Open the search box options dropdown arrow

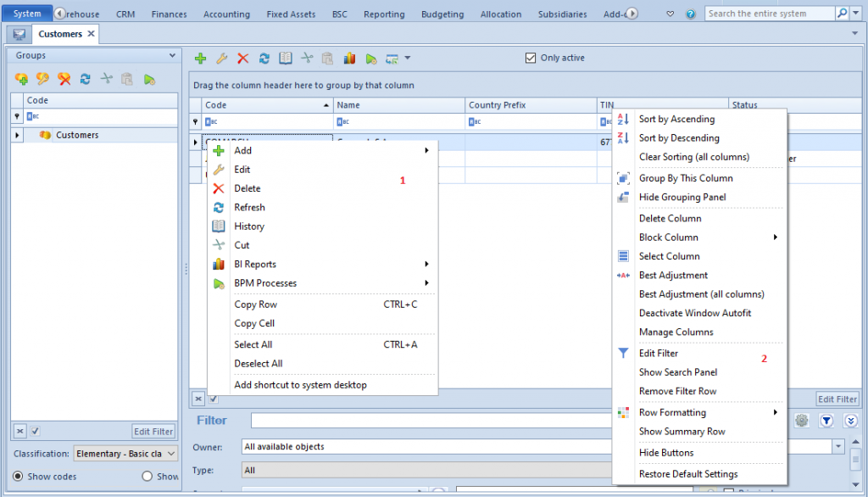[x=856, y=13]
